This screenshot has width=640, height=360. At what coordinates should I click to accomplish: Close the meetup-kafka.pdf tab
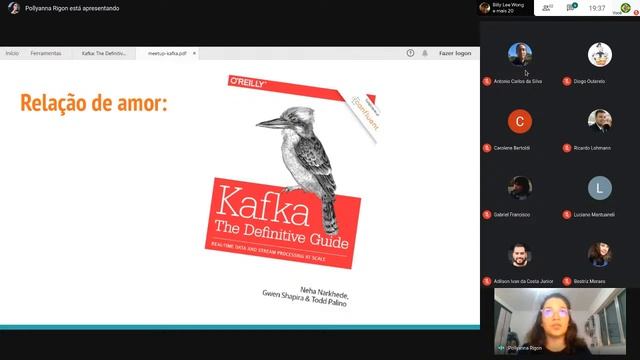pos(194,53)
